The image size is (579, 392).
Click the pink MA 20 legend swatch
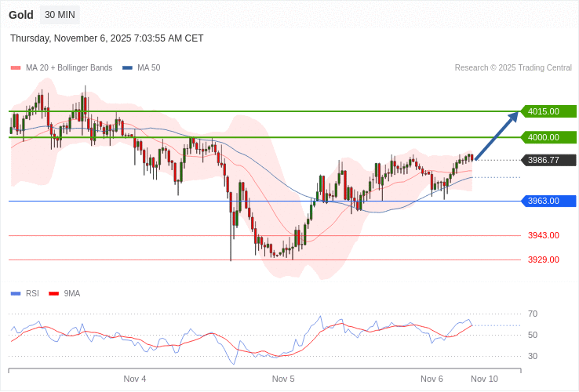(x=16, y=68)
